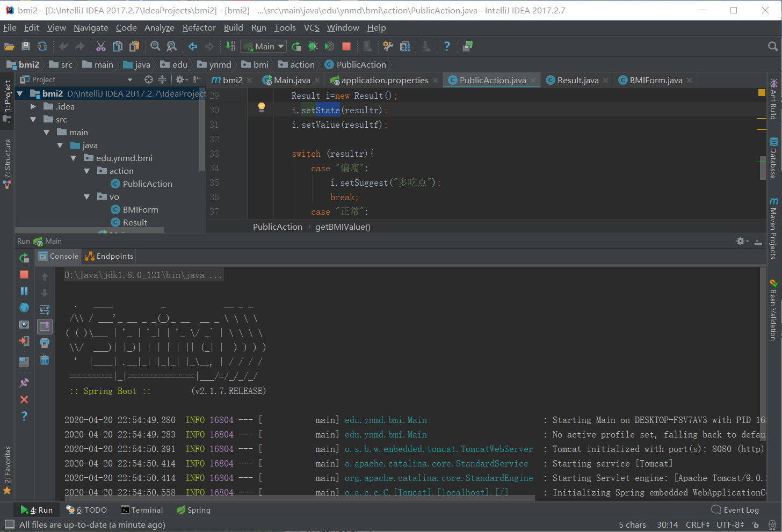Click the Save All floppy disk icon
Image resolution: width=782 pixels, height=532 pixels.
[25, 47]
